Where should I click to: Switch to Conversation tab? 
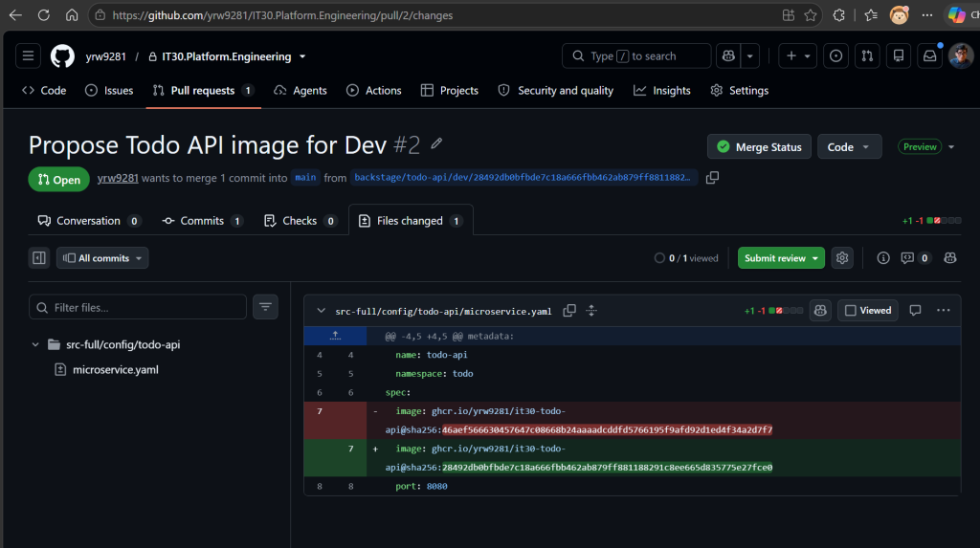click(x=89, y=221)
